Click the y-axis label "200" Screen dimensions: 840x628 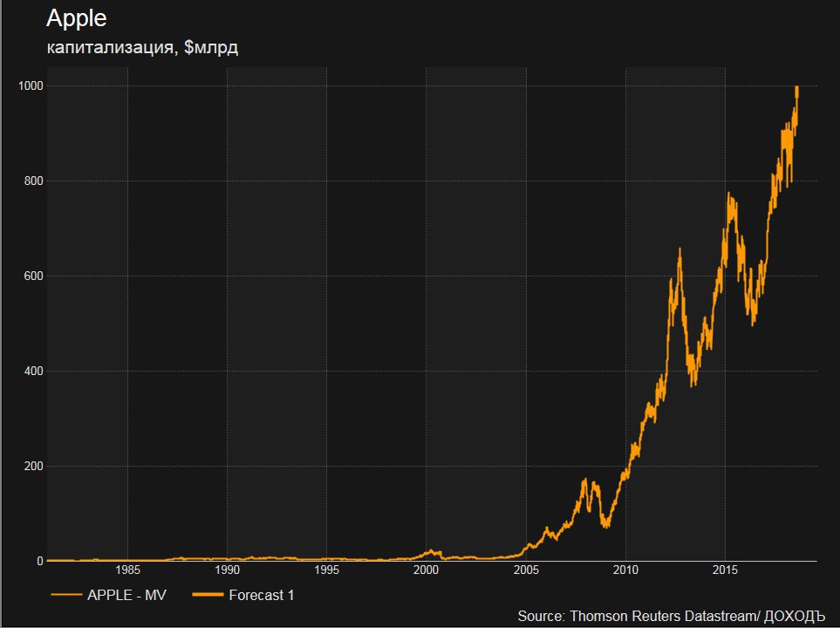(x=34, y=466)
